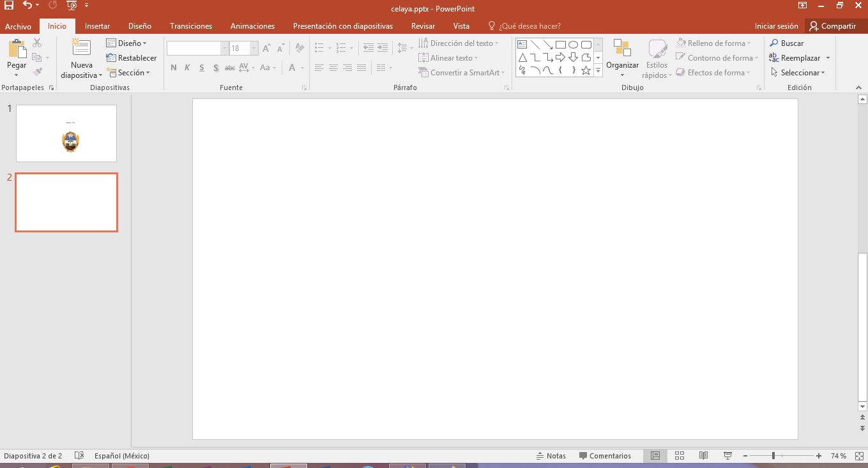
Task: Start slideshow from status bar icon
Action: point(727,456)
